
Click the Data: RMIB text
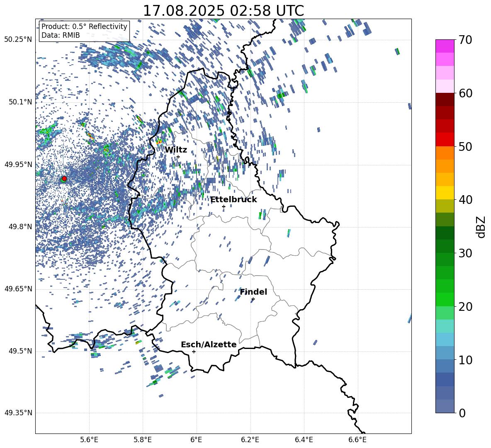point(61,35)
